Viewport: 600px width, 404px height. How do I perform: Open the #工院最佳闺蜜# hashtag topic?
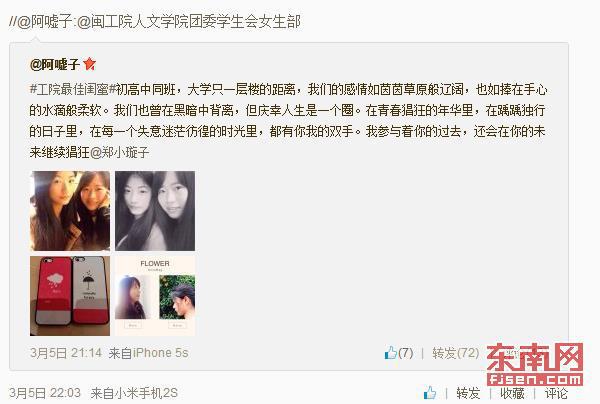click(72, 89)
